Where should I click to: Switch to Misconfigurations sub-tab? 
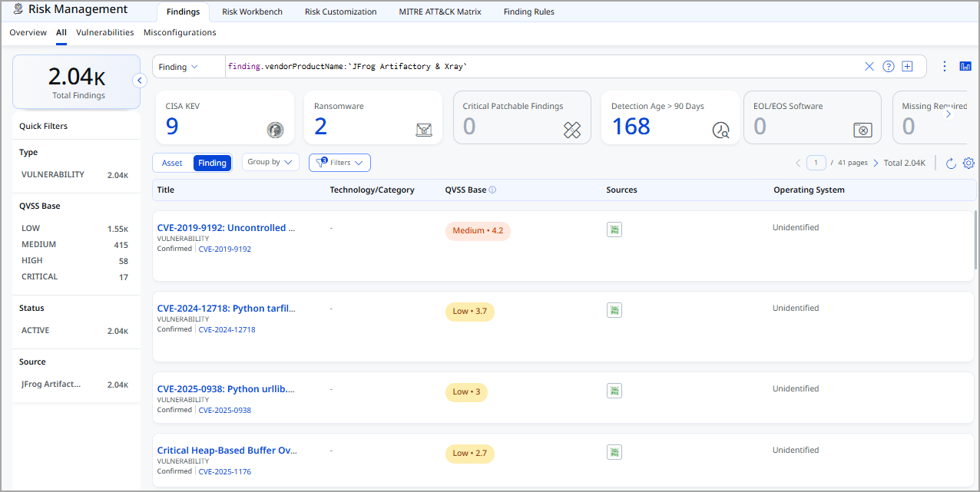pos(180,32)
